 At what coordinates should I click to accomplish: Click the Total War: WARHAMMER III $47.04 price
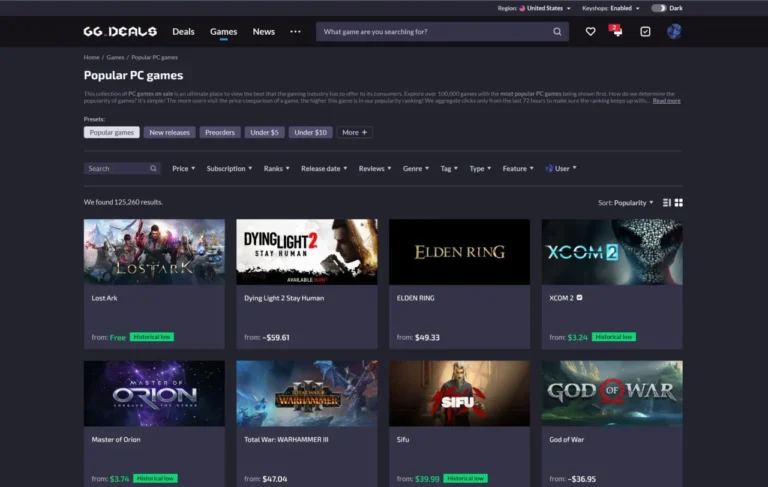(x=275, y=479)
